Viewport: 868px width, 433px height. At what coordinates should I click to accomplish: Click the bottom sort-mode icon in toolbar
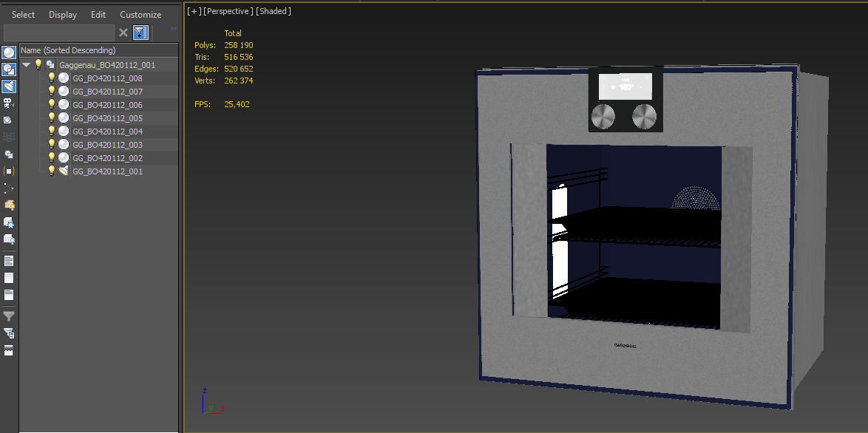[x=9, y=350]
